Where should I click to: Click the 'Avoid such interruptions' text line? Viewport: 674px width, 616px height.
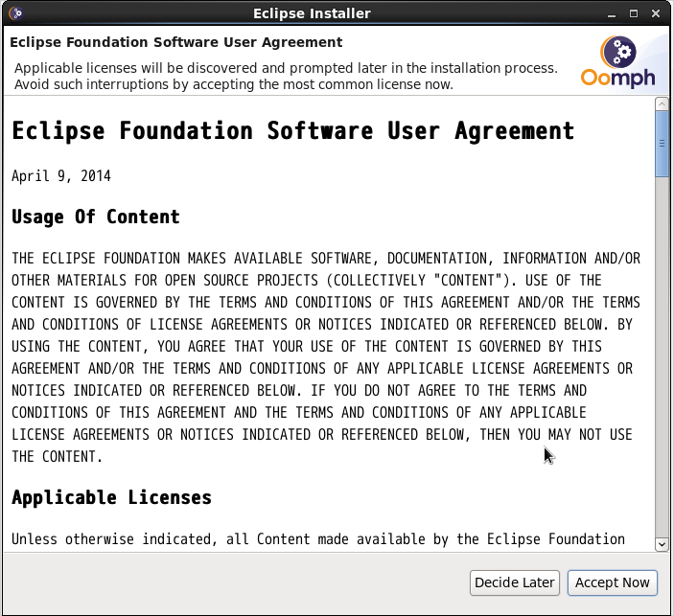(234, 84)
